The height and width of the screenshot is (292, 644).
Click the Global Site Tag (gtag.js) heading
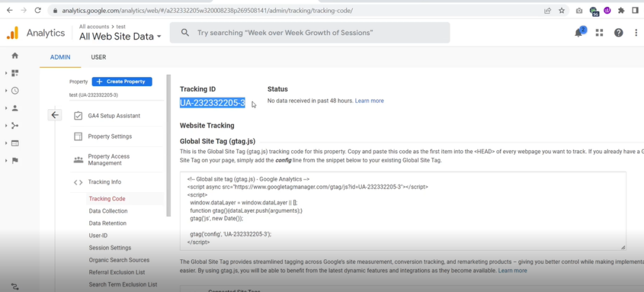[217, 141]
